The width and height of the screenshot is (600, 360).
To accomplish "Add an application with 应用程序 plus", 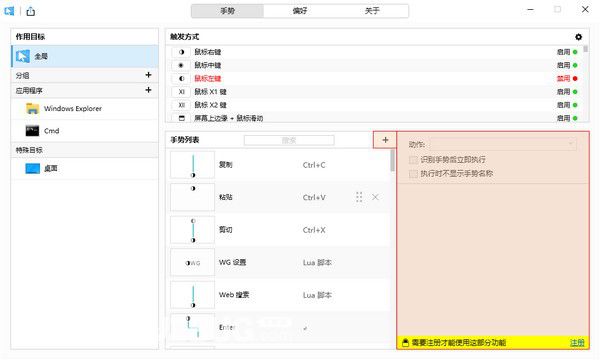I will (x=148, y=90).
